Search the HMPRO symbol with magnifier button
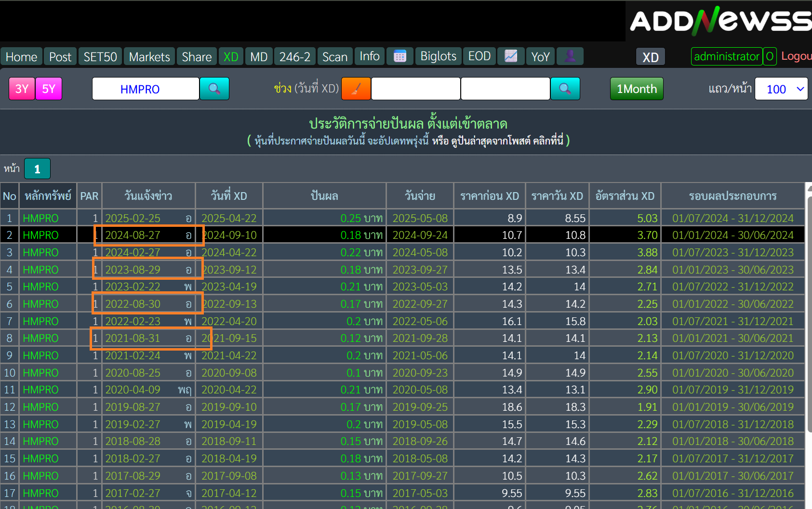Screen dimensions: 812x509 (214, 89)
